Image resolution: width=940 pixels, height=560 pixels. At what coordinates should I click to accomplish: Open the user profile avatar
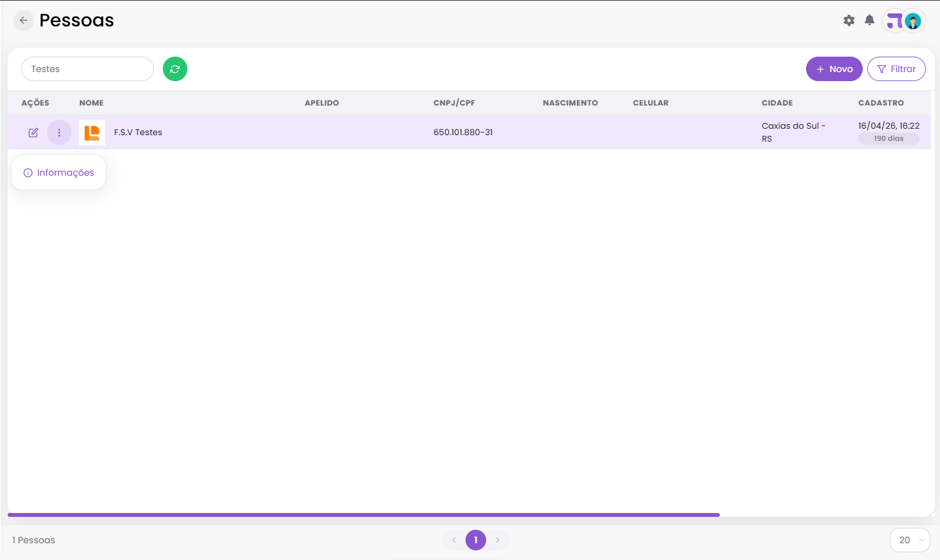913,21
